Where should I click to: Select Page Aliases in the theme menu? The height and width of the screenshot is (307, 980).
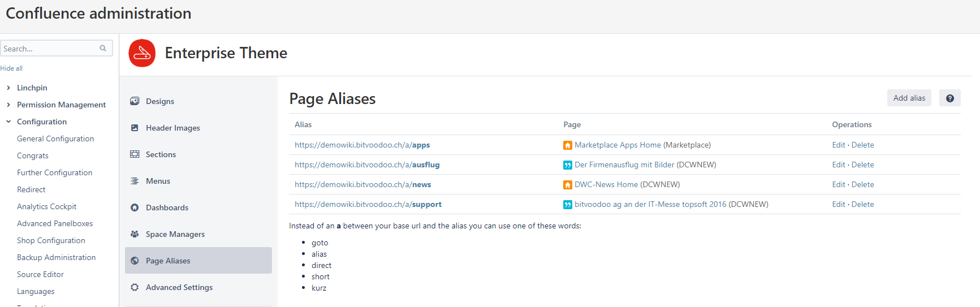168,261
